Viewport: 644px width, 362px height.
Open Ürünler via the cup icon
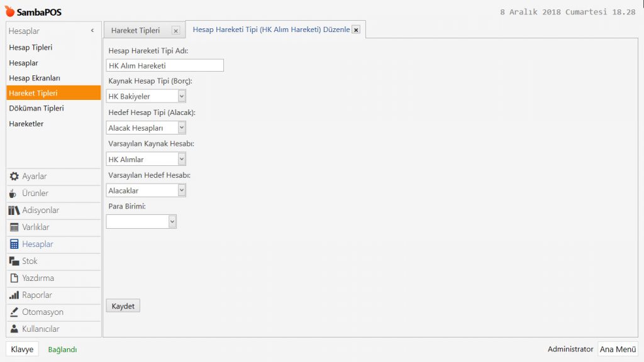coord(14,194)
